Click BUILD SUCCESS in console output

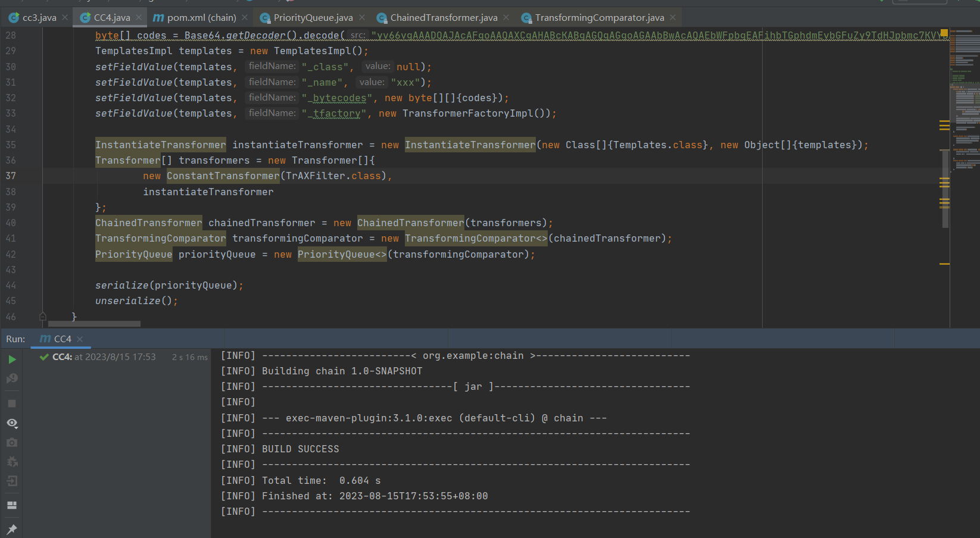[x=301, y=449]
